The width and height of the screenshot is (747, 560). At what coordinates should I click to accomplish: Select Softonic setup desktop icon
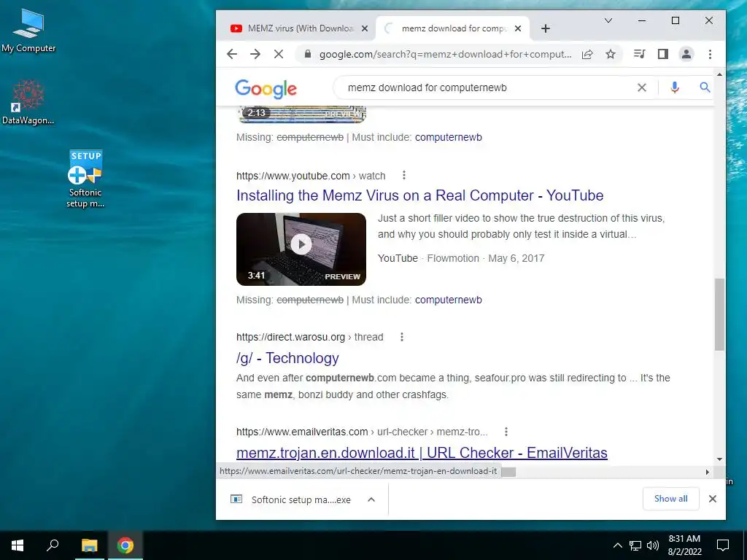[85, 179]
